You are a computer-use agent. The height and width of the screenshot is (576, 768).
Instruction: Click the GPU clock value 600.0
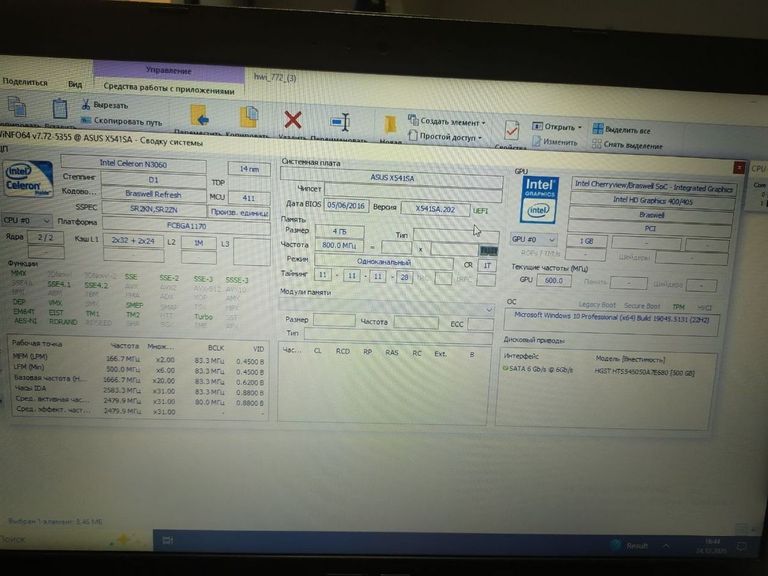(x=554, y=281)
